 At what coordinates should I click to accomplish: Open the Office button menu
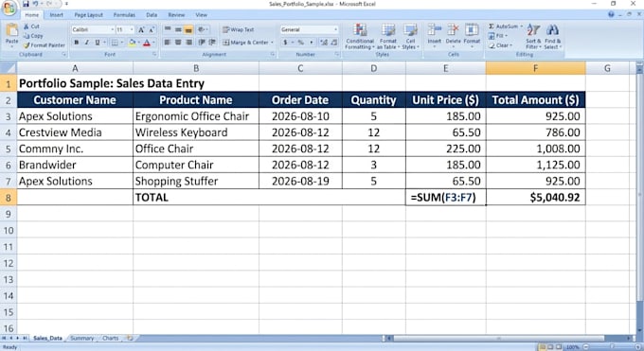click(x=9, y=8)
